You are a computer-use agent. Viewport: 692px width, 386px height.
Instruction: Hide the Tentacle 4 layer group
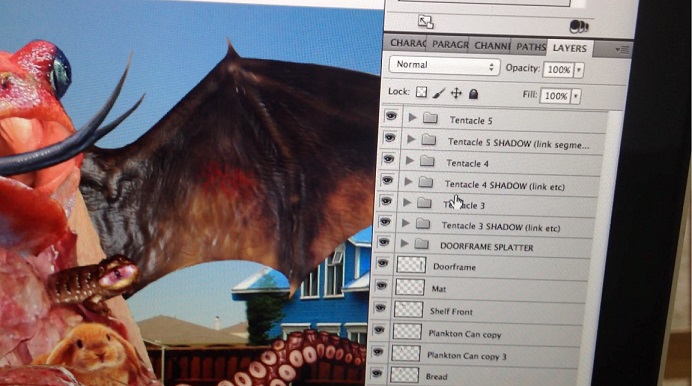(x=388, y=158)
